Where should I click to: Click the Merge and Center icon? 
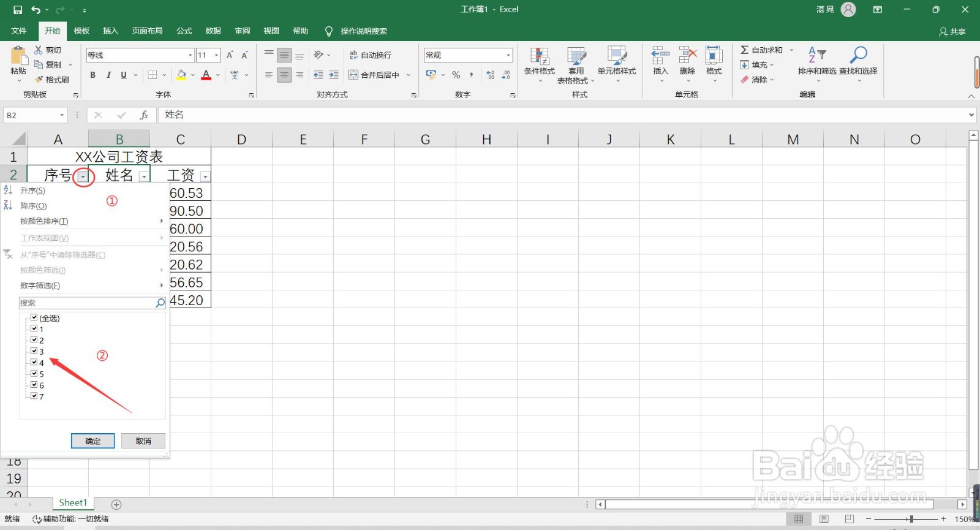(353, 75)
